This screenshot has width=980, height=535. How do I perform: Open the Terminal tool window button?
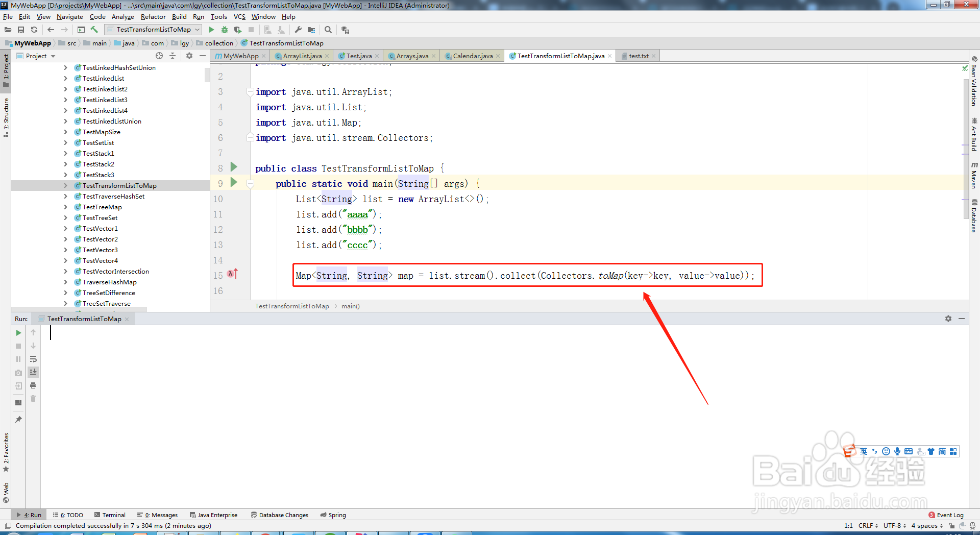(x=109, y=515)
